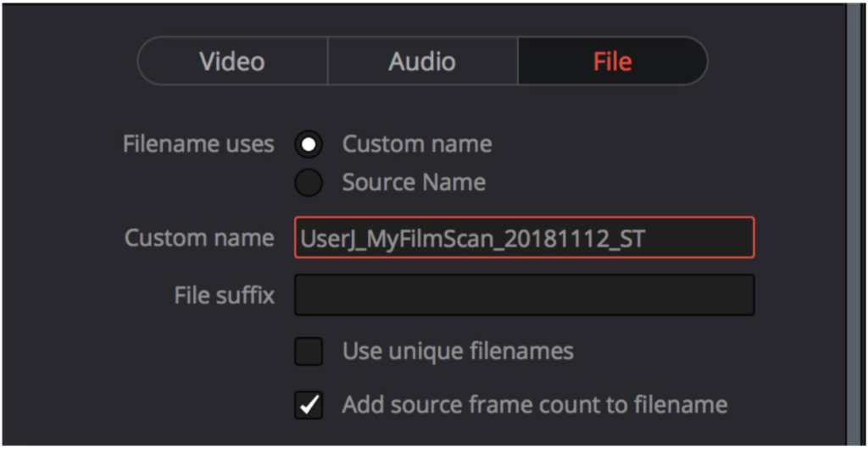The image size is (868, 449).
Task: Switch to the Video tab
Action: tap(232, 61)
